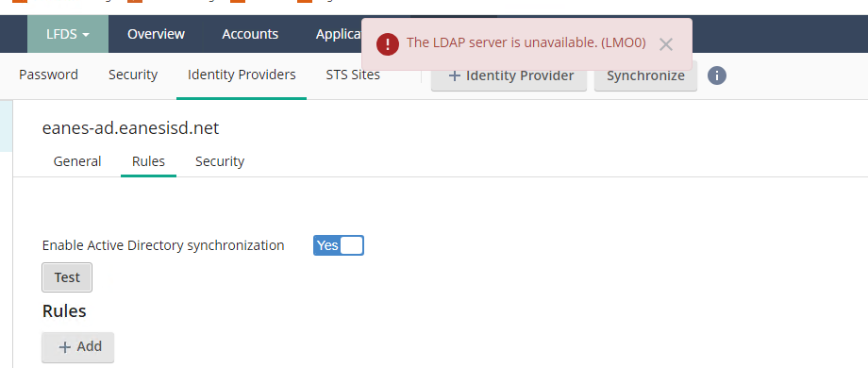The image size is (868, 368).
Task: Toggle Enable Active Directory synchronization switch
Action: (x=338, y=245)
